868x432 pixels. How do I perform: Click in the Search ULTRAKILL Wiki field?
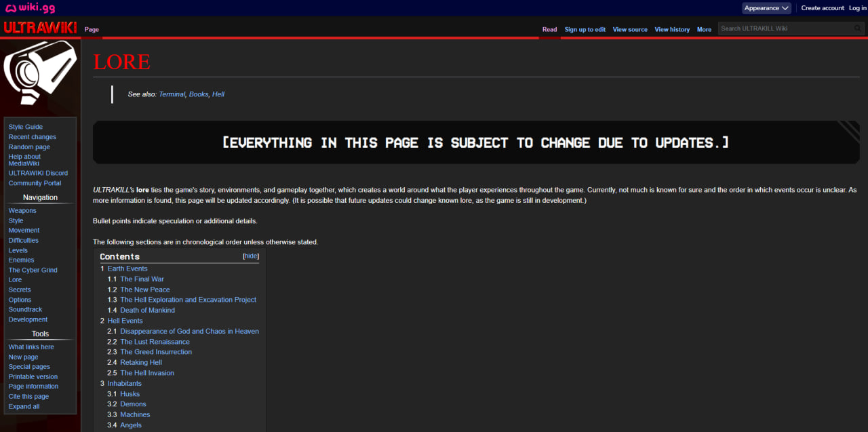click(785, 28)
